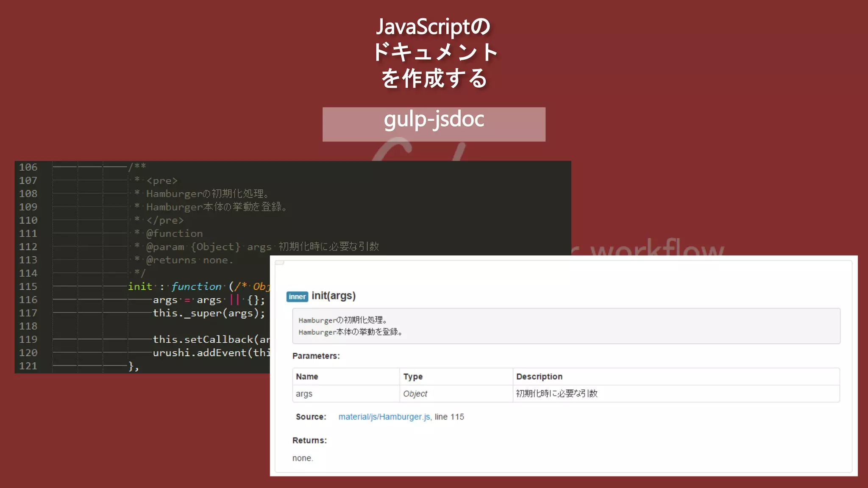The width and height of the screenshot is (868, 488).
Task: Click 'args = args || {};' code line
Action: 209,300
